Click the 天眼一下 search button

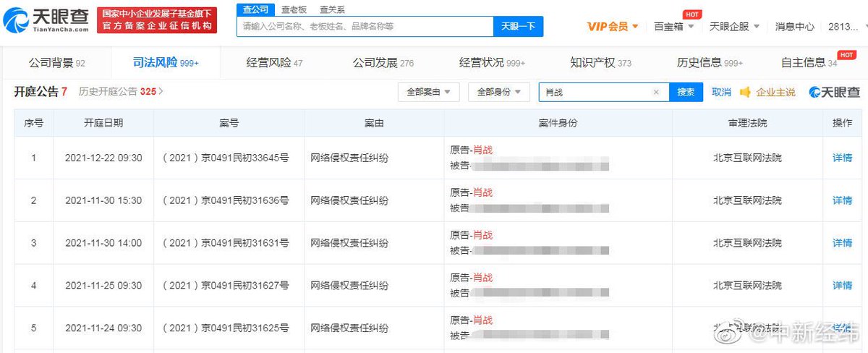[519, 26]
